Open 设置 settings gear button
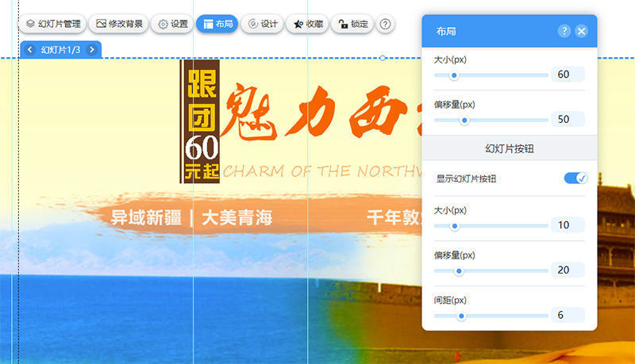Image resolution: width=635 pixels, height=364 pixels. (172, 24)
